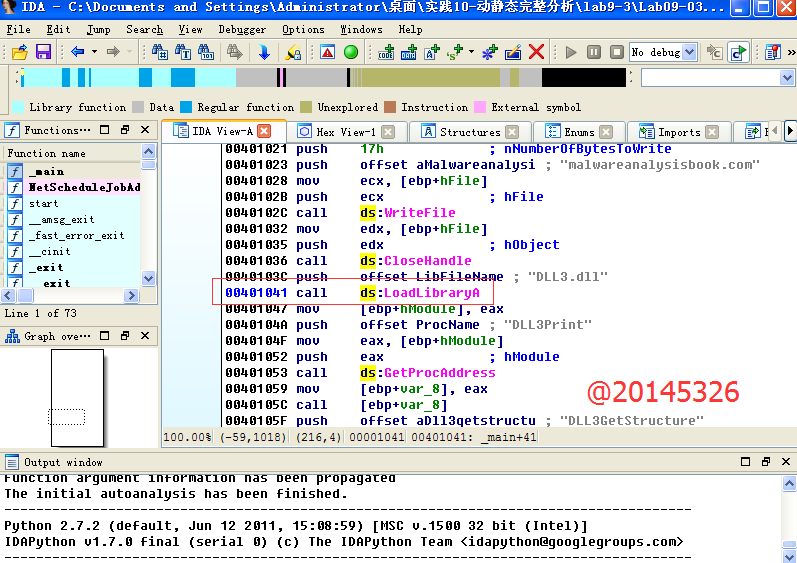Select the _main function in list

click(46, 172)
